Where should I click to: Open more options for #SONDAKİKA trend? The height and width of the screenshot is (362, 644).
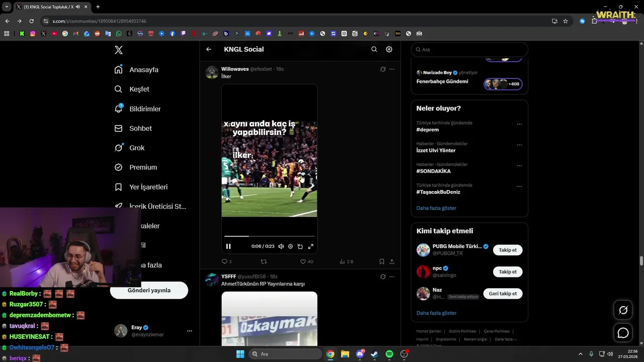click(519, 165)
